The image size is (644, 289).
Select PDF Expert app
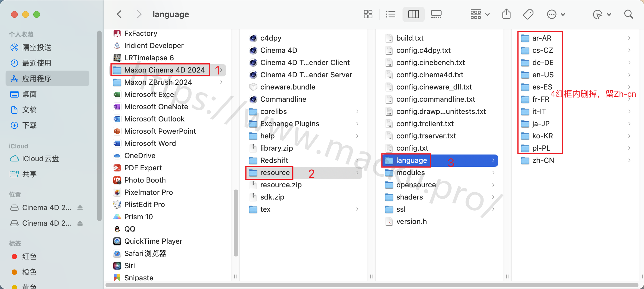168,168
